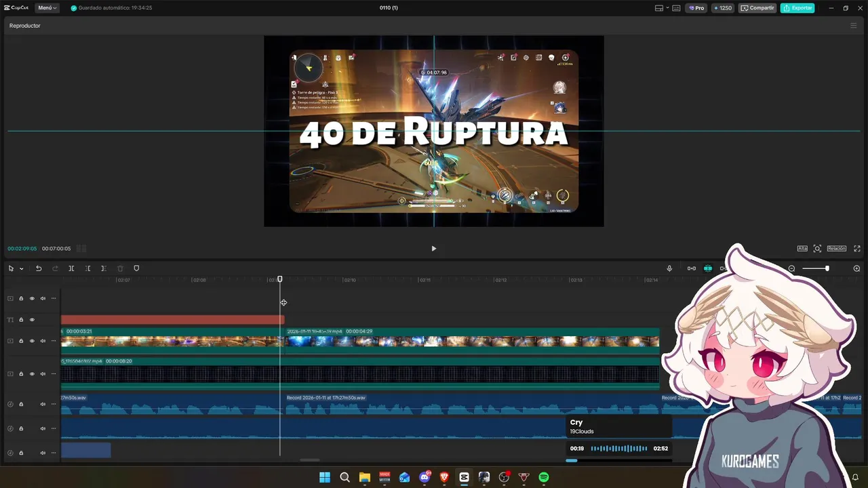Toggle the timeline magnet snapping button
The width and height of the screenshot is (868, 488).
point(708,268)
